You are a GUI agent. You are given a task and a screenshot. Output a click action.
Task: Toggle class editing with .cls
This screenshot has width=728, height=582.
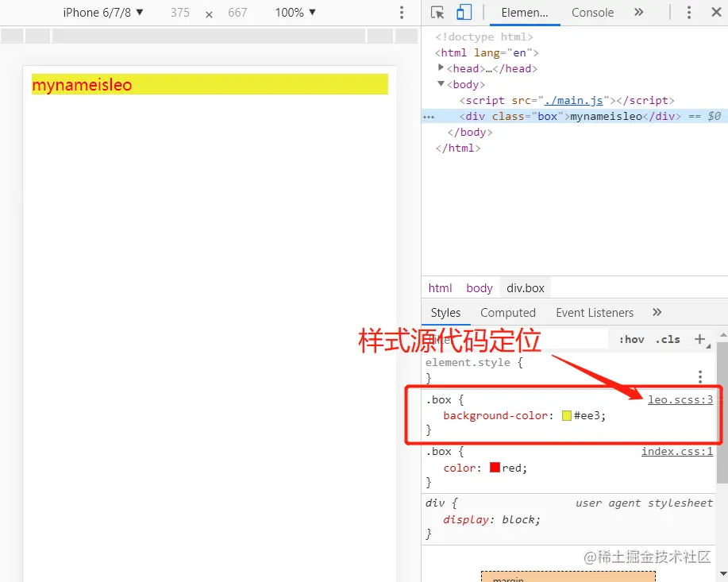[668, 339]
